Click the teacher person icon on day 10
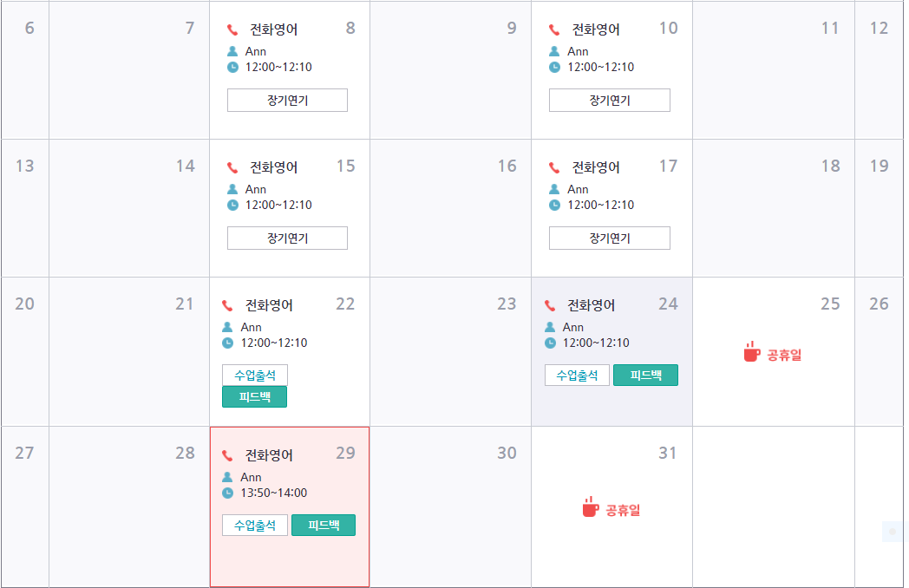This screenshot has width=909, height=588. point(554,51)
